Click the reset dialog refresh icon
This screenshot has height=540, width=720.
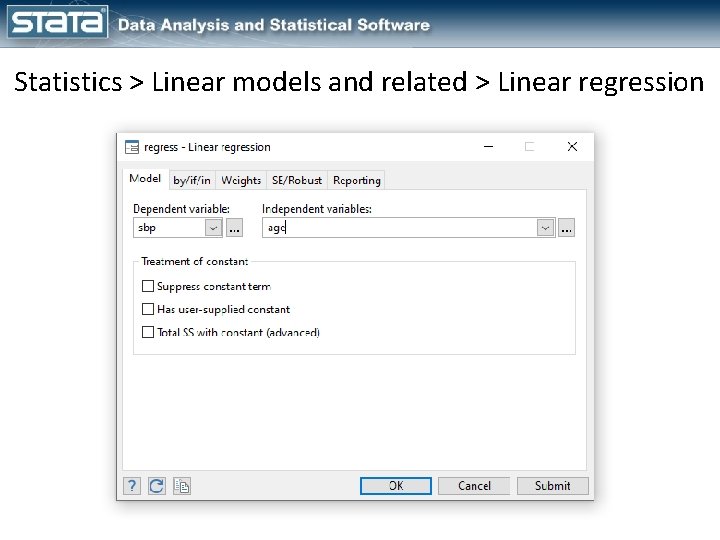tap(157, 486)
